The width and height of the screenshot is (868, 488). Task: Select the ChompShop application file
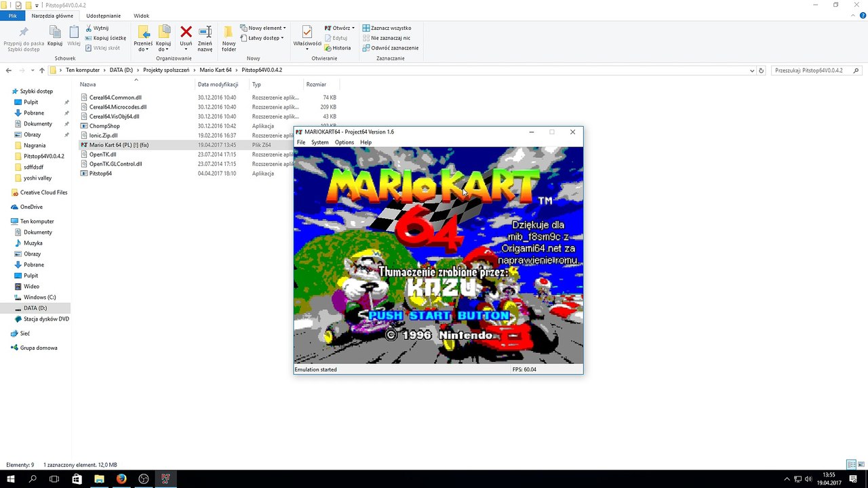[104, 126]
